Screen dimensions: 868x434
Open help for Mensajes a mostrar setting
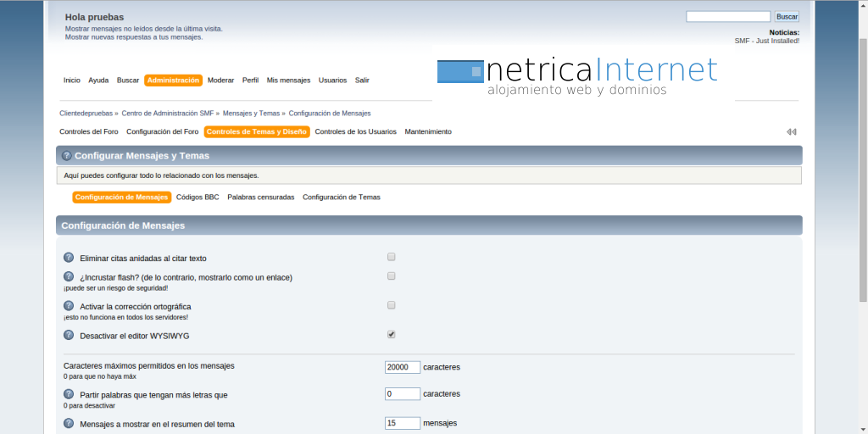point(69,424)
